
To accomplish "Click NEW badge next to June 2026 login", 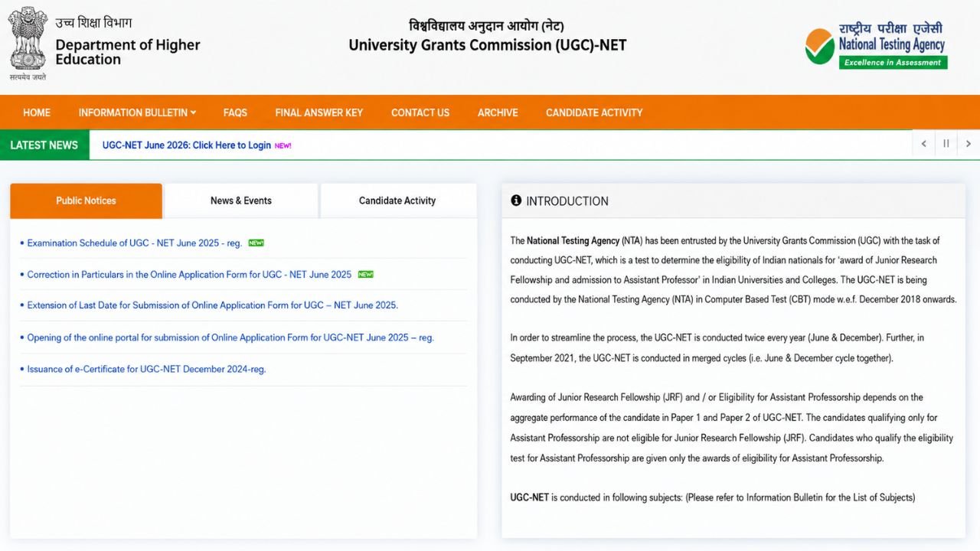I will click(283, 145).
